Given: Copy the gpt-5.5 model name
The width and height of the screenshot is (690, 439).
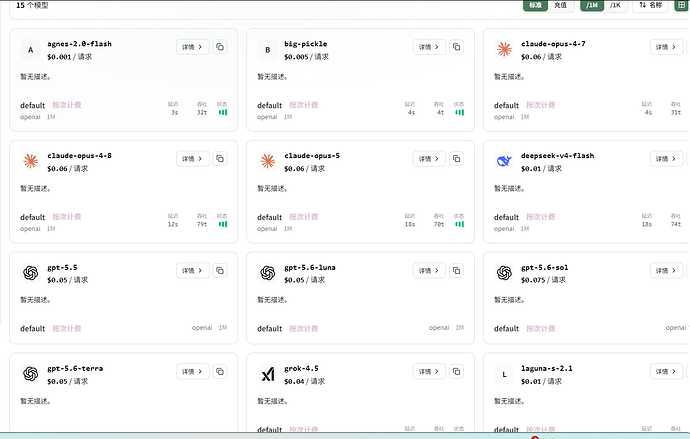Looking at the screenshot, I should coord(220,270).
